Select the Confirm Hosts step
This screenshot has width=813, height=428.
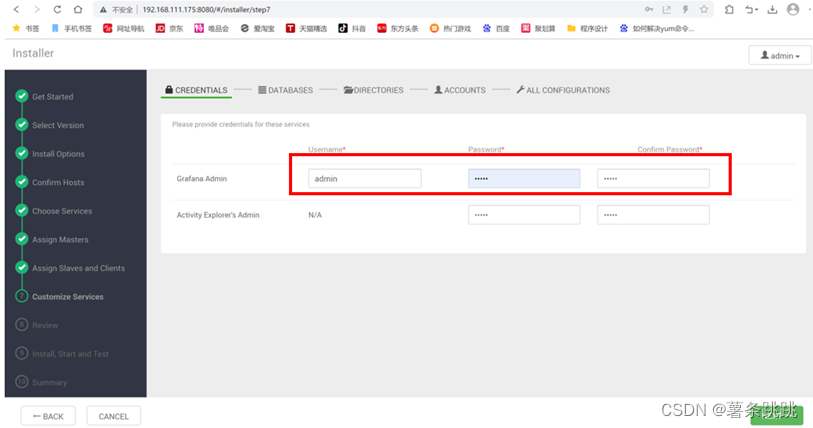tap(58, 182)
